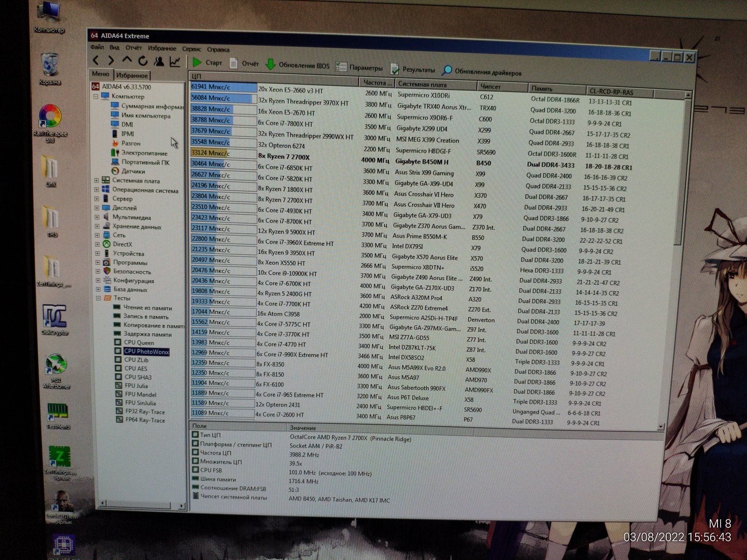The image size is (747, 560).
Task: Open the Отчёт toolbar button
Action: 244,64
